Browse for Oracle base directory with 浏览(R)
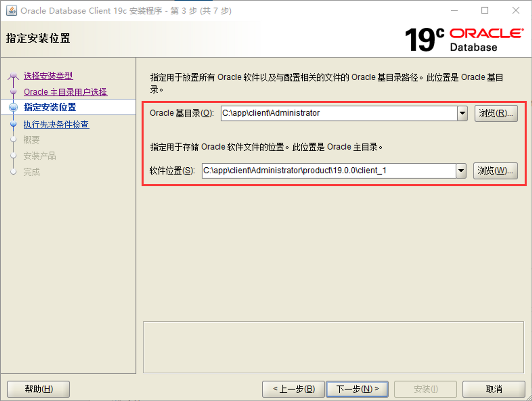 (496, 113)
